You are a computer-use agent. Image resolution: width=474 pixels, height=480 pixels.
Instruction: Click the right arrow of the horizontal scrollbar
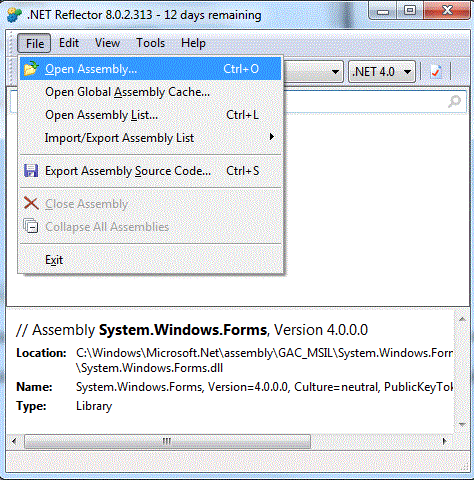point(444,441)
